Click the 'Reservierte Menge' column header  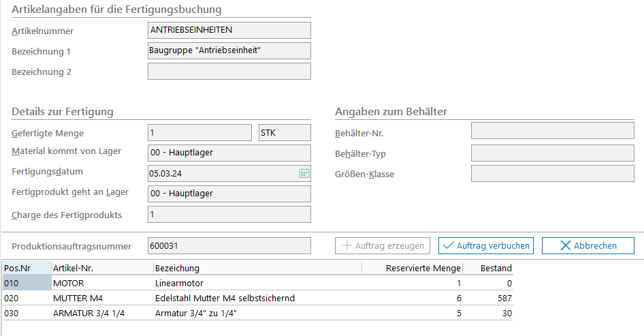[423, 268]
